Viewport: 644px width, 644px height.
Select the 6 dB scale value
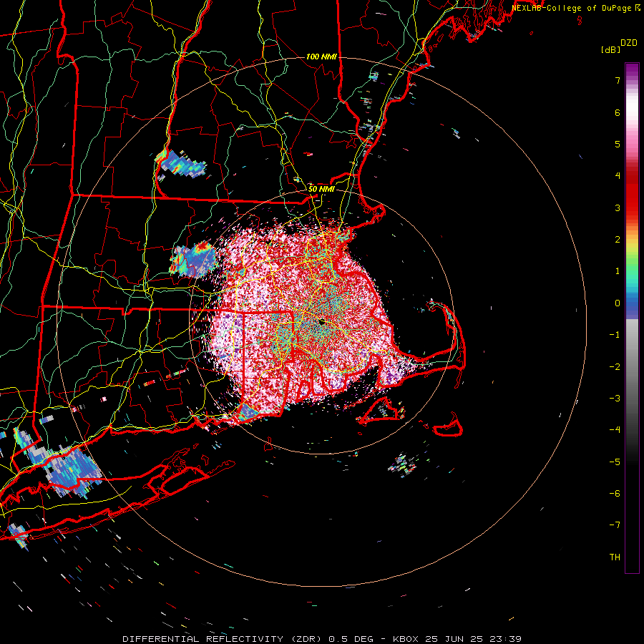(618, 112)
